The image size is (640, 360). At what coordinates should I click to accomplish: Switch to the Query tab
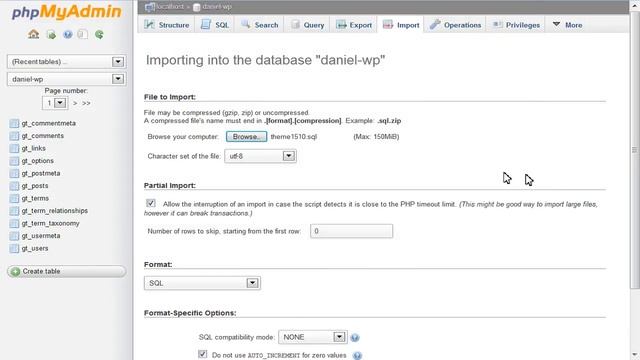tap(307, 25)
